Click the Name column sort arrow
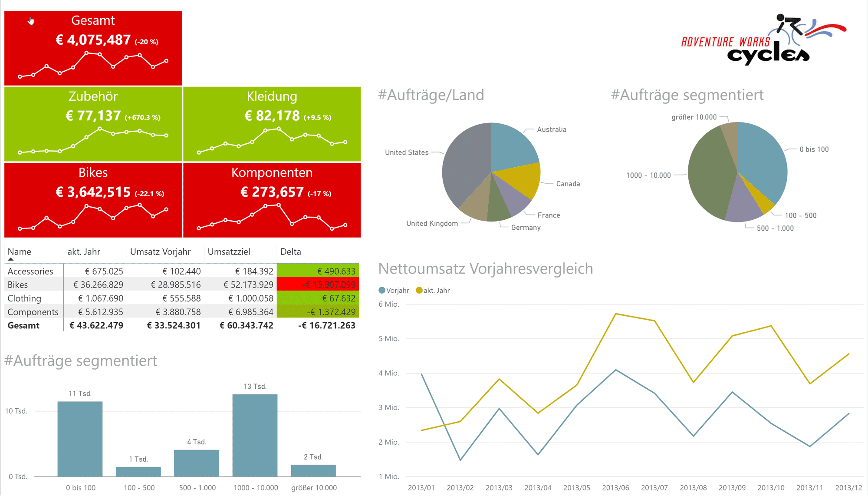 pyautogui.click(x=10, y=259)
